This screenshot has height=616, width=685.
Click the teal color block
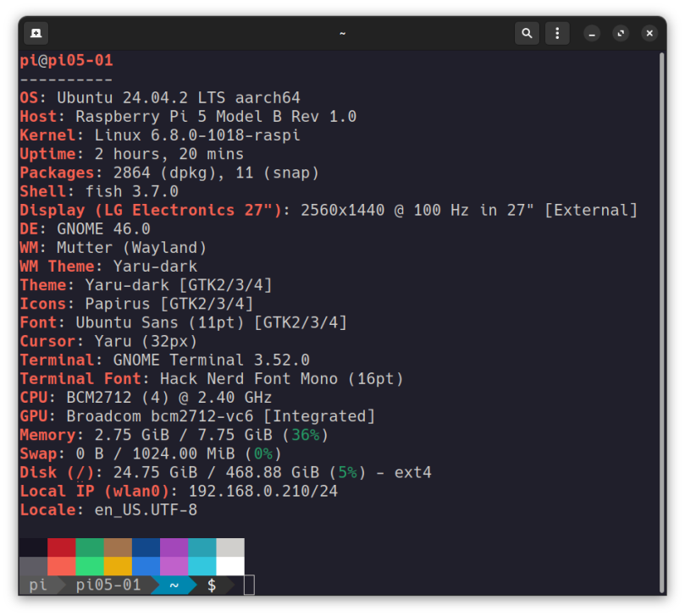click(202, 547)
